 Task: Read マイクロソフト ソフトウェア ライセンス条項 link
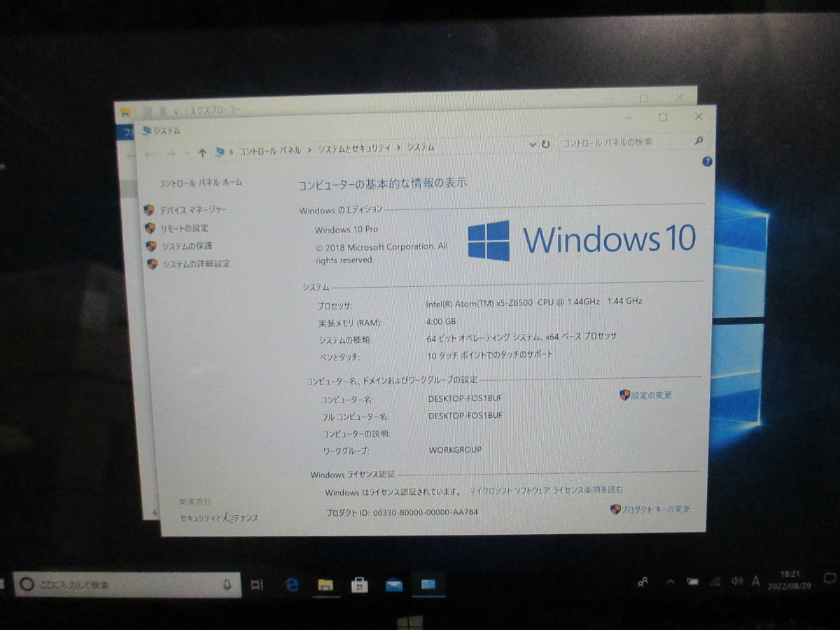tap(546, 490)
